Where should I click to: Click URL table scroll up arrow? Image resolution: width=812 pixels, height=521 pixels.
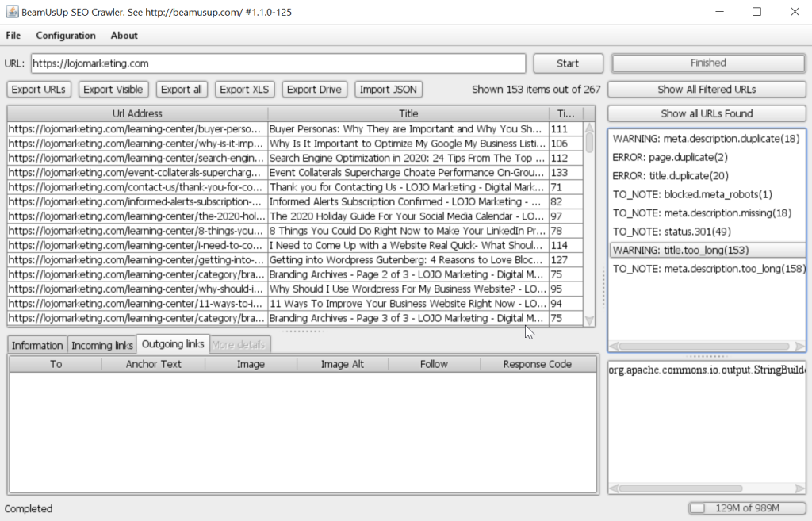click(x=589, y=128)
